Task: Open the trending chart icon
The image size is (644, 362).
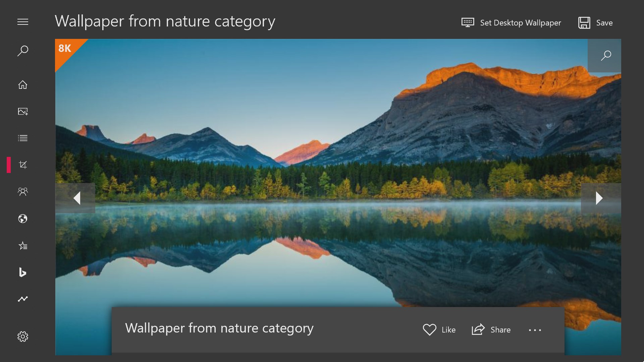Action: 23,299
